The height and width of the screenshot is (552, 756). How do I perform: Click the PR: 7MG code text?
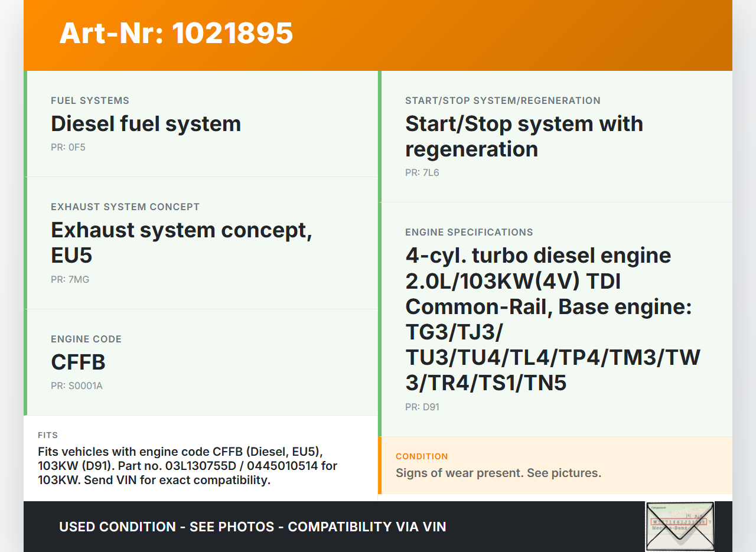click(x=70, y=280)
